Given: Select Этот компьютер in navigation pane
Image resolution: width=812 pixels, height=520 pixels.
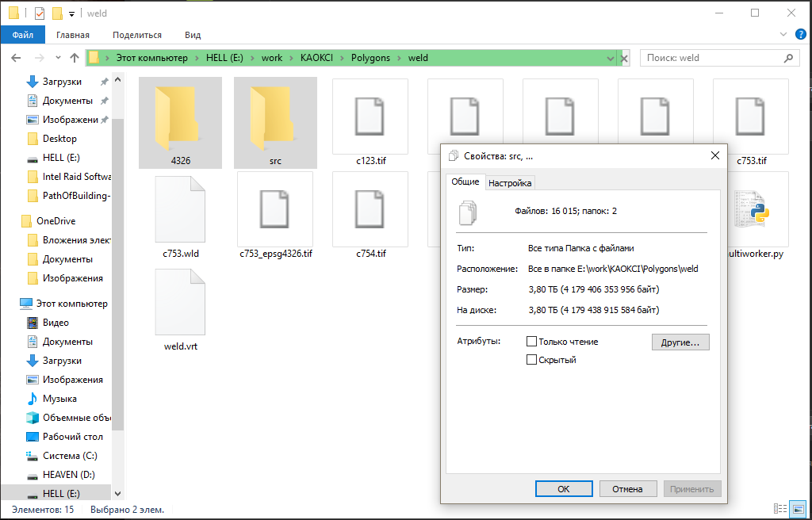Looking at the screenshot, I should (x=71, y=304).
